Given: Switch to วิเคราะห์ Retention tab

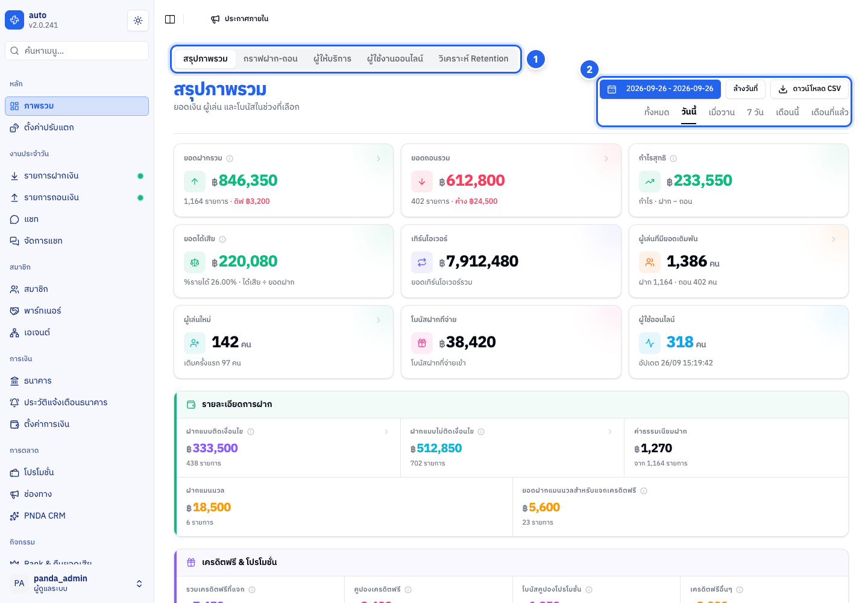Looking at the screenshot, I should pos(474,59).
